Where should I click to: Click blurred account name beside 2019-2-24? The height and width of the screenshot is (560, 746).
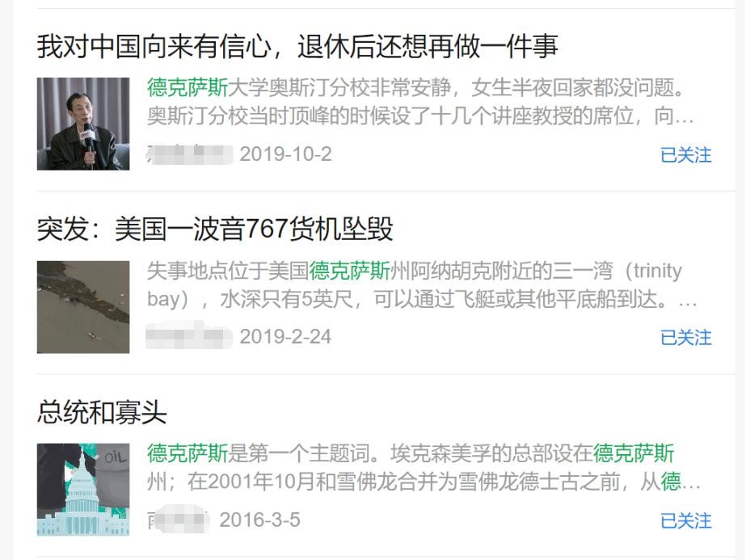click(x=189, y=337)
